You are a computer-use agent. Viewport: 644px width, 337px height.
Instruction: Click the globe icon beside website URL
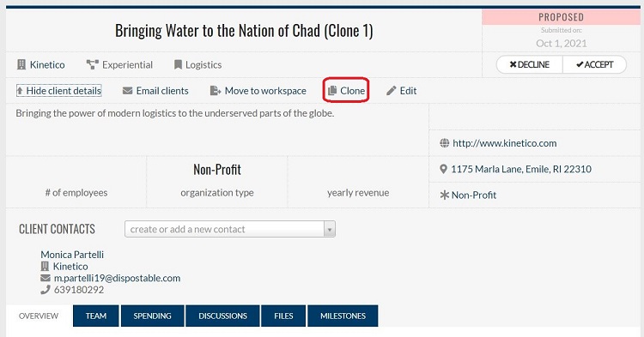tap(445, 142)
